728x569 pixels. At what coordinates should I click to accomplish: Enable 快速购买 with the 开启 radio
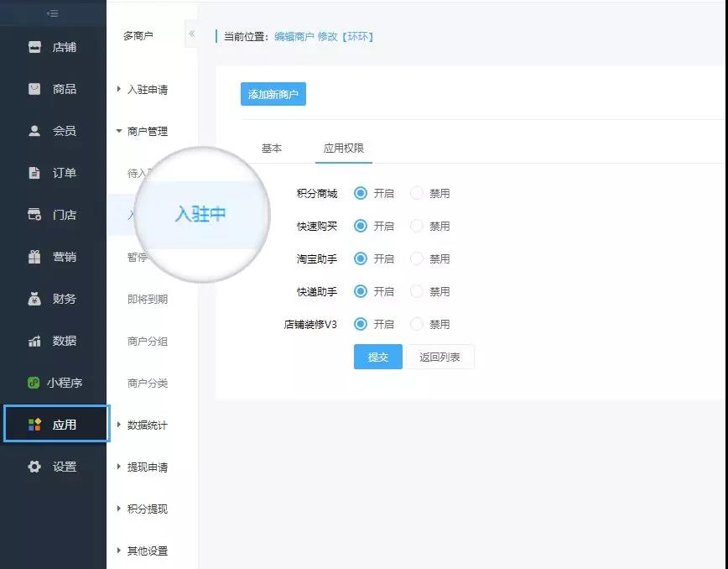tap(361, 227)
